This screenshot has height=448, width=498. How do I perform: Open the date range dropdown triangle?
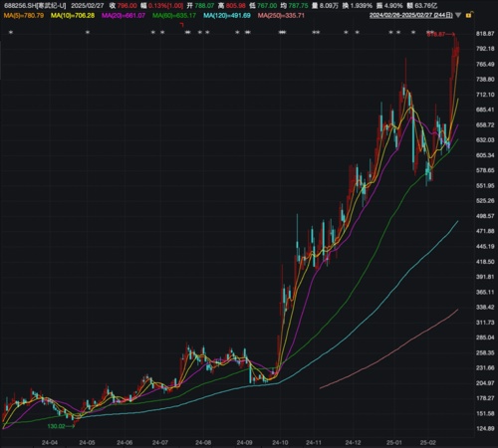pos(458,15)
